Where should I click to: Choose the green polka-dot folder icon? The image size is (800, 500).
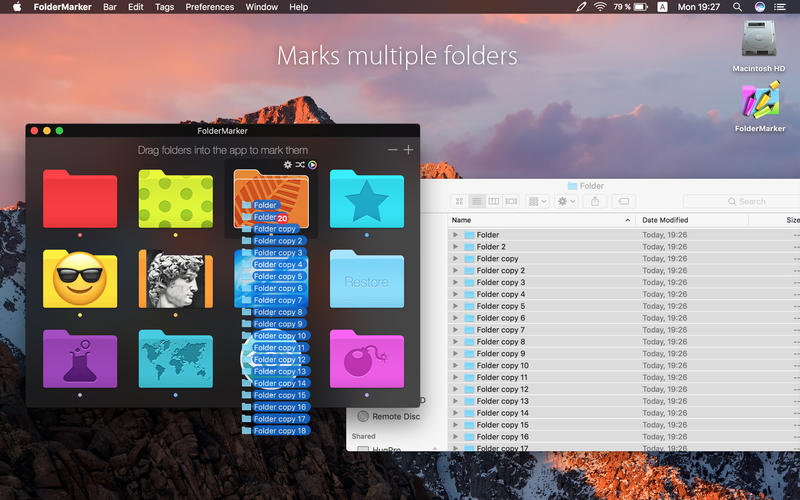[176, 199]
